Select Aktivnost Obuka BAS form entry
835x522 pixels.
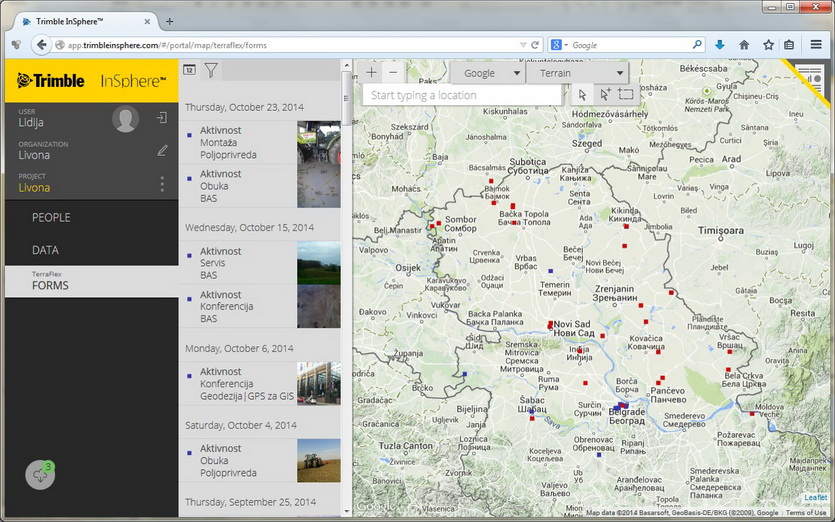click(238, 186)
